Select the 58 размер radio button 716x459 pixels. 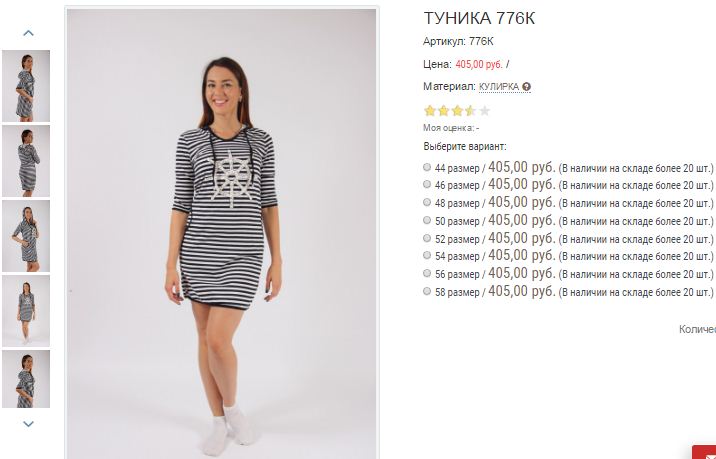[x=427, y=291]
